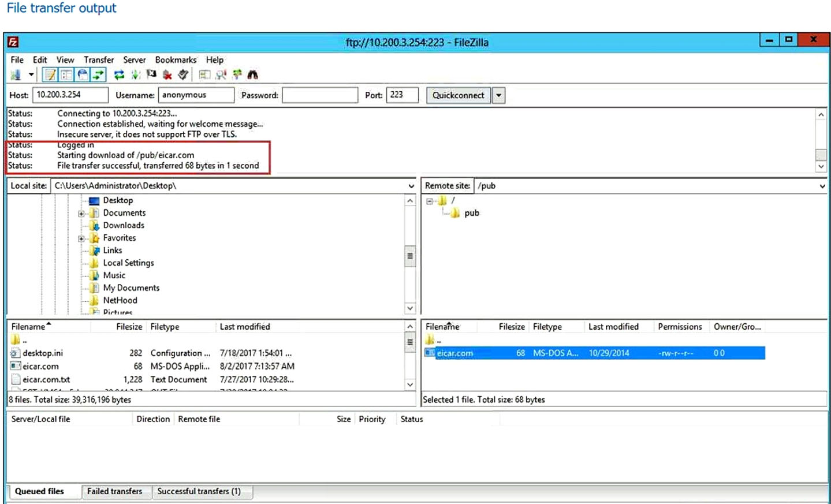Reconnect to the last server

(x=183, y=74)
